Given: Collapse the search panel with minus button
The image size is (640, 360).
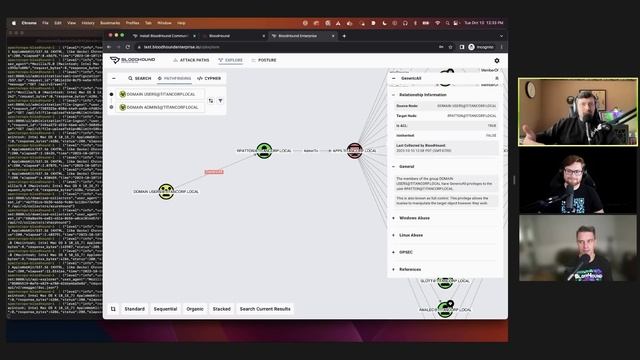Looking at the screenshot, I should (x=114, y=78).
